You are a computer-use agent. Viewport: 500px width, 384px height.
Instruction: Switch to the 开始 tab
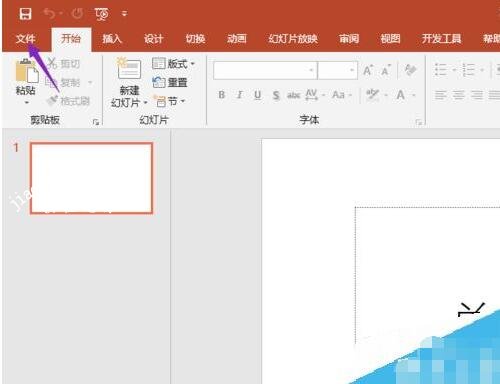click(71, 39)
